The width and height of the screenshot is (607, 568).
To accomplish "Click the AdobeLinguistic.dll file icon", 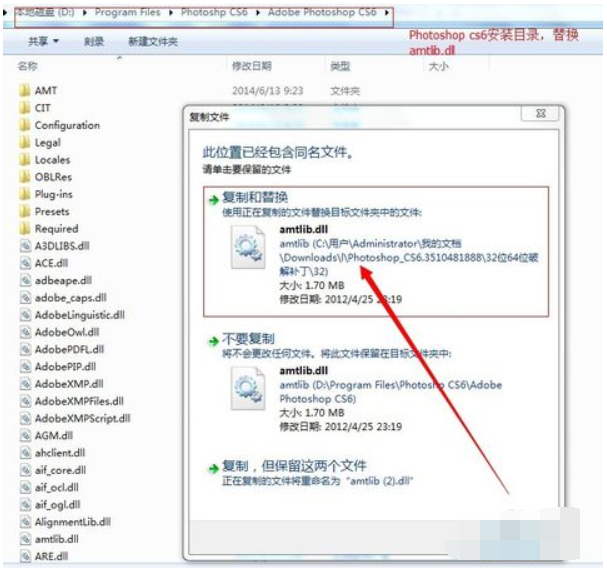I will click(26, 315).
